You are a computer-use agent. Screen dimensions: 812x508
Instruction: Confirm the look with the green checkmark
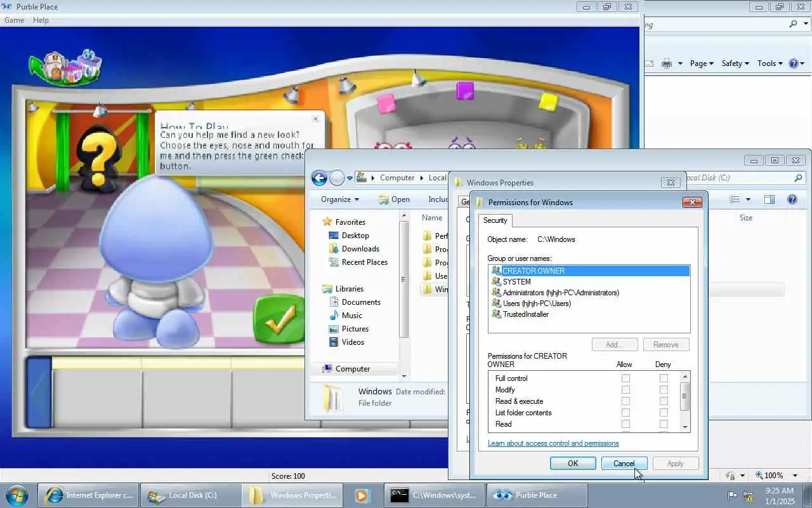(x=279, y=320)
